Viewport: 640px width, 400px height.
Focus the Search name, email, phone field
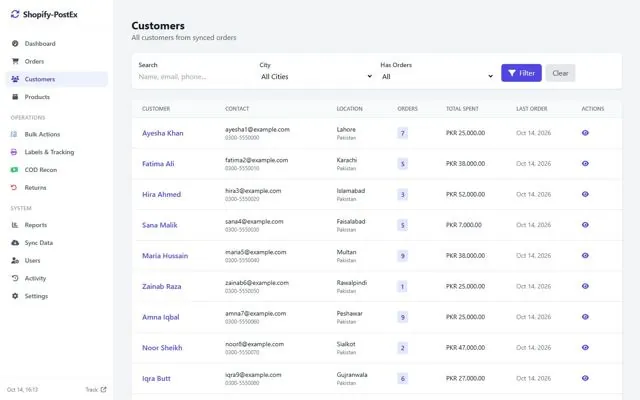coord(194,76)
